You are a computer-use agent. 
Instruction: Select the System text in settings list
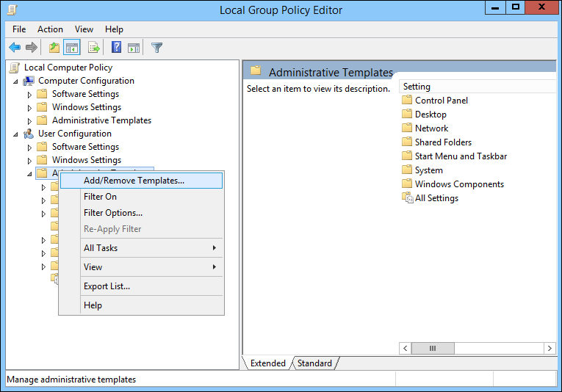coord(429,170)
